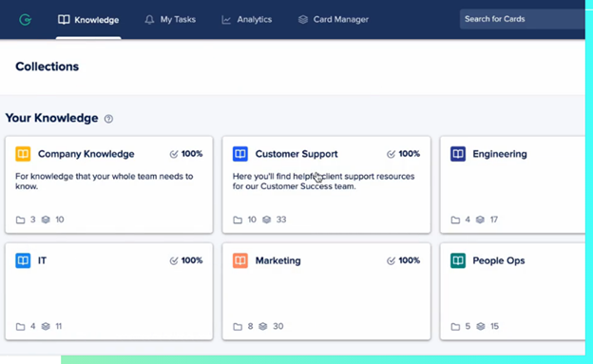The image size is (593, 364).
Task: Click People Ops cards stack icon
Action: [x=481, y=326]
